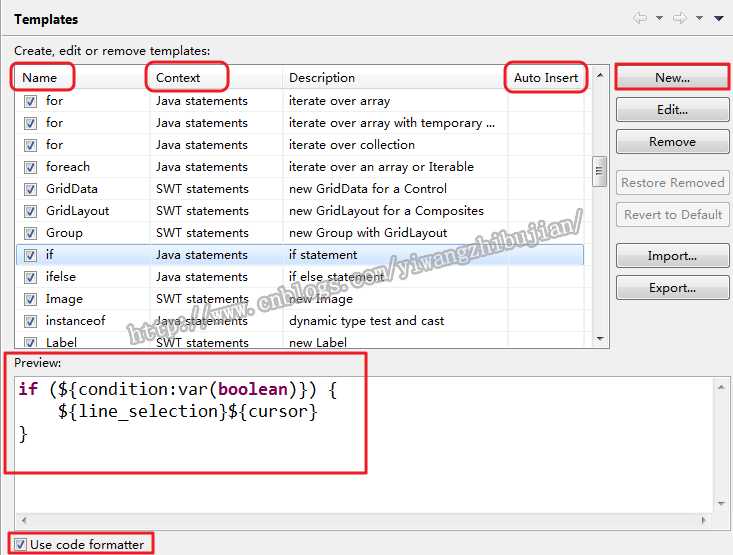Select the 'foreach' template name
Viewport: 733px width, 555px height.
pos(68,167)
